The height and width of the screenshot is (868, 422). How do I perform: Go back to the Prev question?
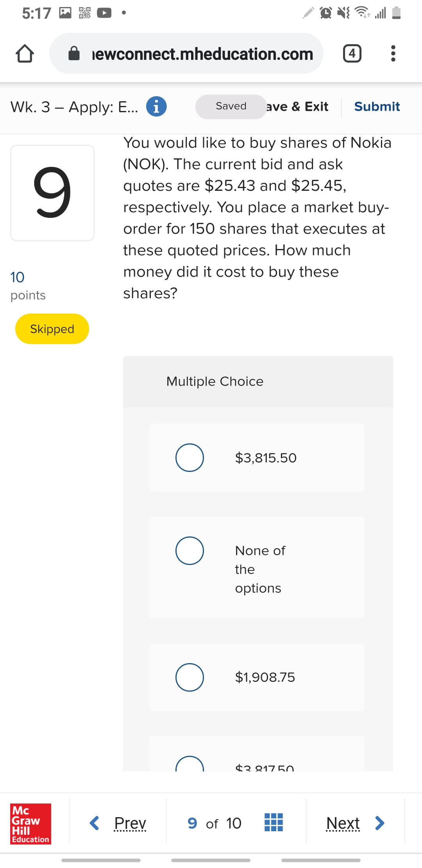pyautogui.click(x=130, y=823)
